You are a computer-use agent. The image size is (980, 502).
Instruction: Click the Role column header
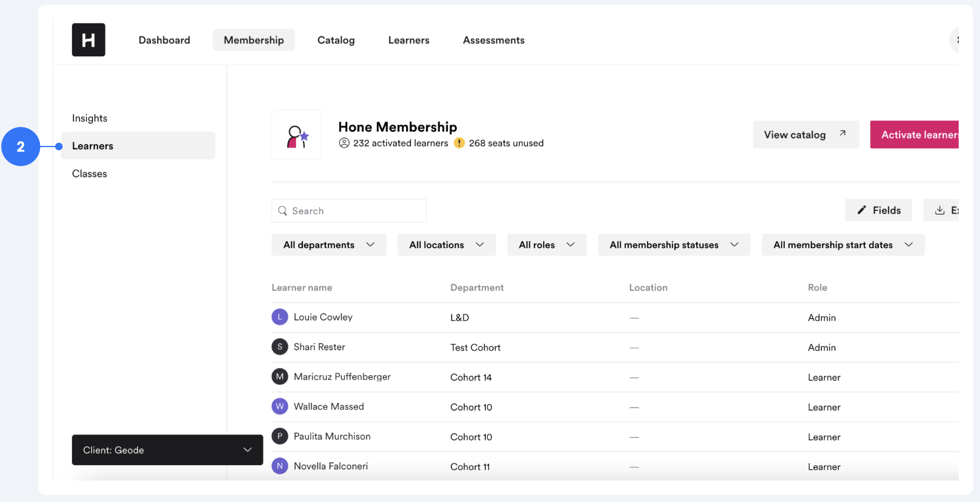tap(818, 287)
